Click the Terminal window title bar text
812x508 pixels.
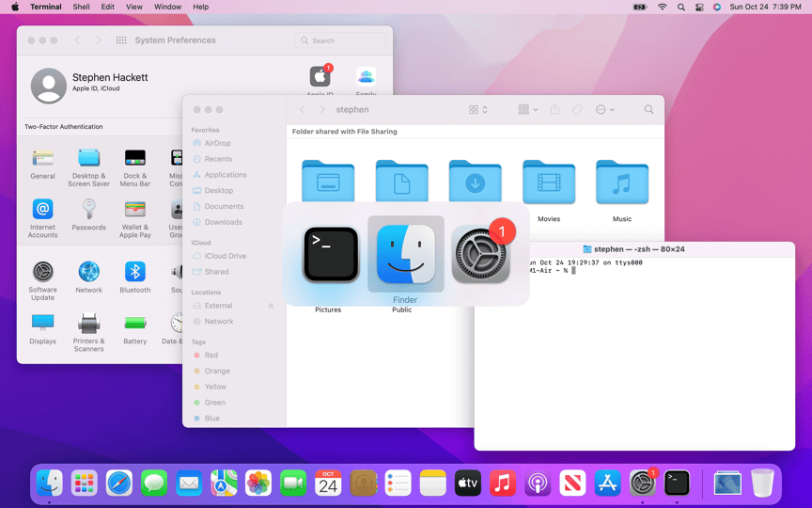639,249
